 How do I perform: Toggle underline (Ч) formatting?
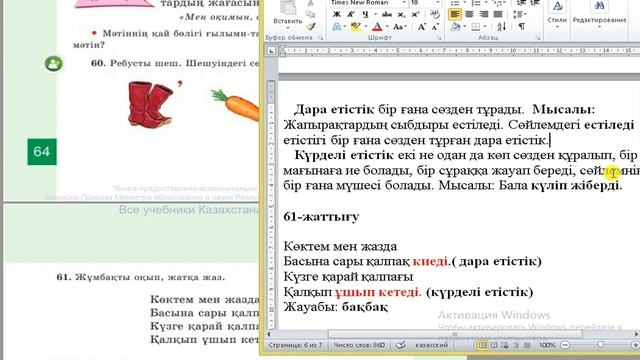tap(365, 15)
